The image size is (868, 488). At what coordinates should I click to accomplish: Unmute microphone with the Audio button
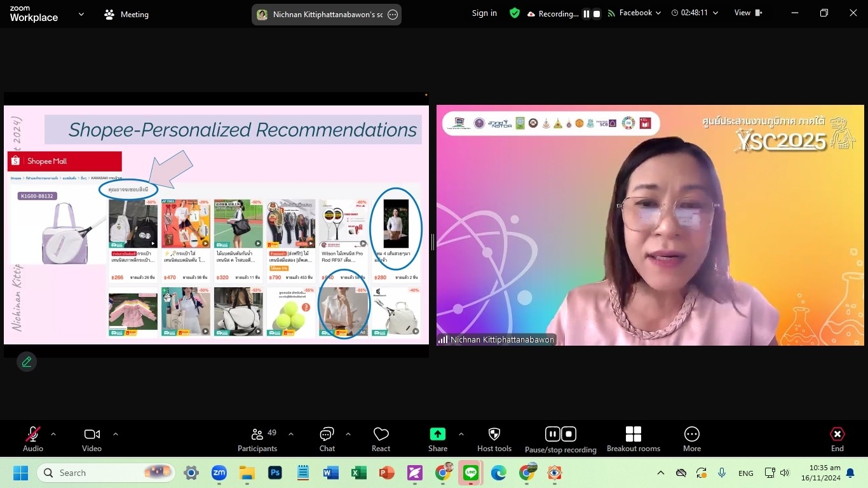click(x=33, y=435)
